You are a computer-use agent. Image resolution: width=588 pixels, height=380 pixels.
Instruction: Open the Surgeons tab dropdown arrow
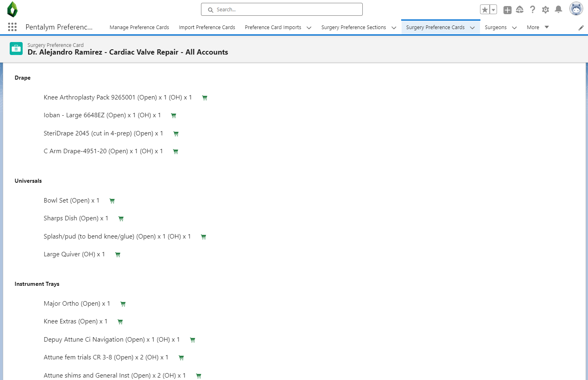(x=514, y=28)
